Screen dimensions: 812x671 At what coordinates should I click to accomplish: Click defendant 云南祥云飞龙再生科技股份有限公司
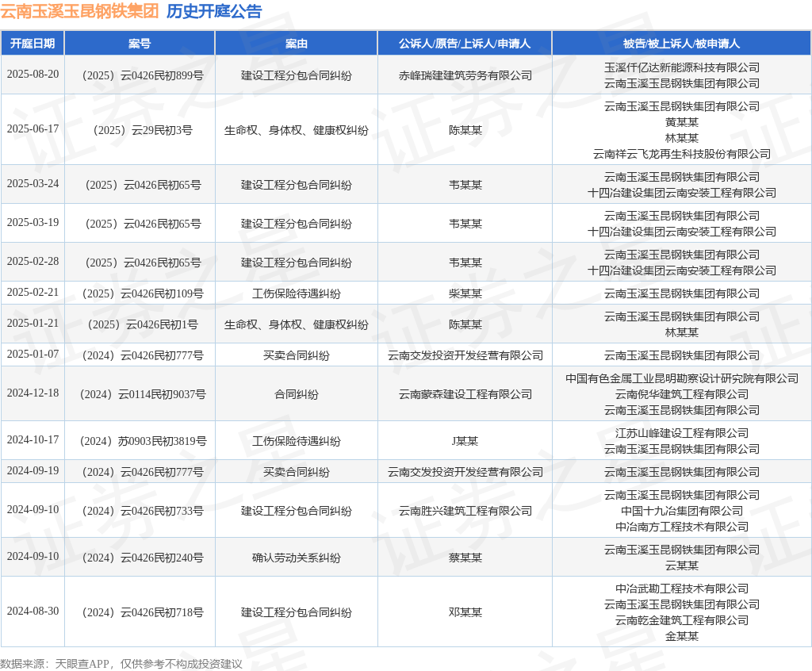[x=681, y=154]
